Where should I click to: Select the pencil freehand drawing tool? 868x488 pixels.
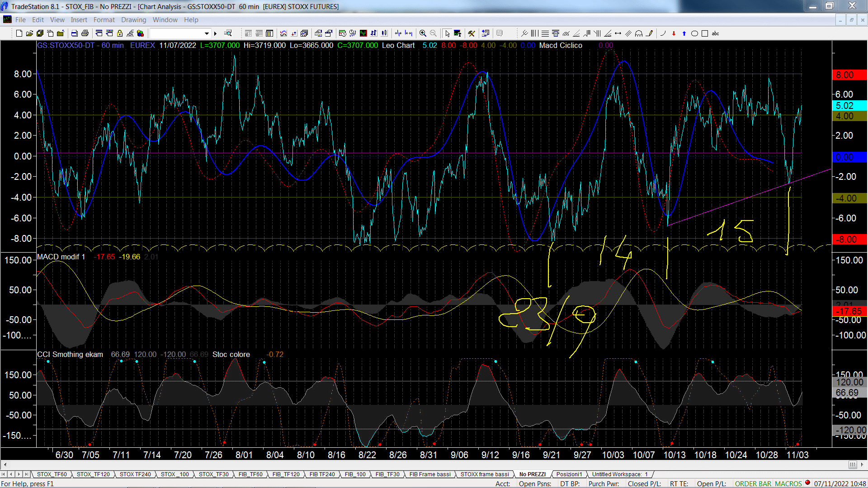tap(650, 33)
